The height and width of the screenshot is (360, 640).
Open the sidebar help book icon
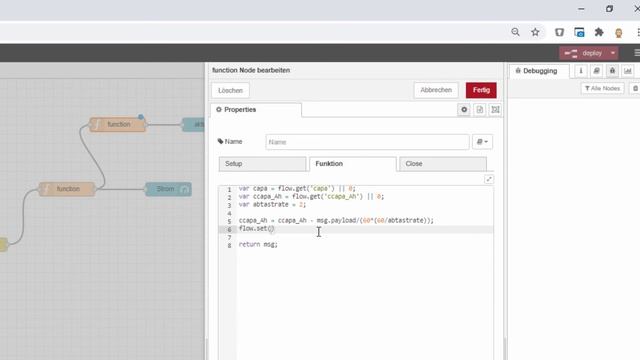pyautogui.click(x=596, y=71)
